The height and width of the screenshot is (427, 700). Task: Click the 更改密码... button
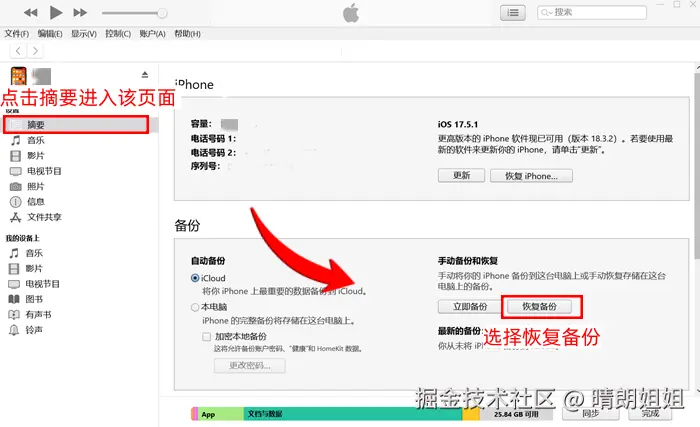coord(250,365)
